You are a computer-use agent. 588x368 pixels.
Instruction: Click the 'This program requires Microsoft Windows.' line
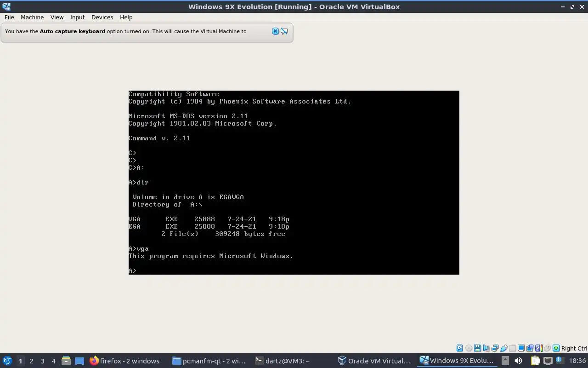pos(211,256)
